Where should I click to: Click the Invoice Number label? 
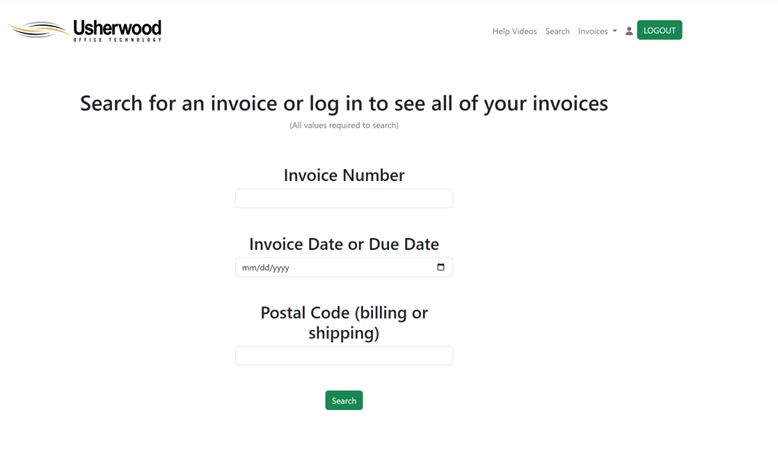point(343,175)
